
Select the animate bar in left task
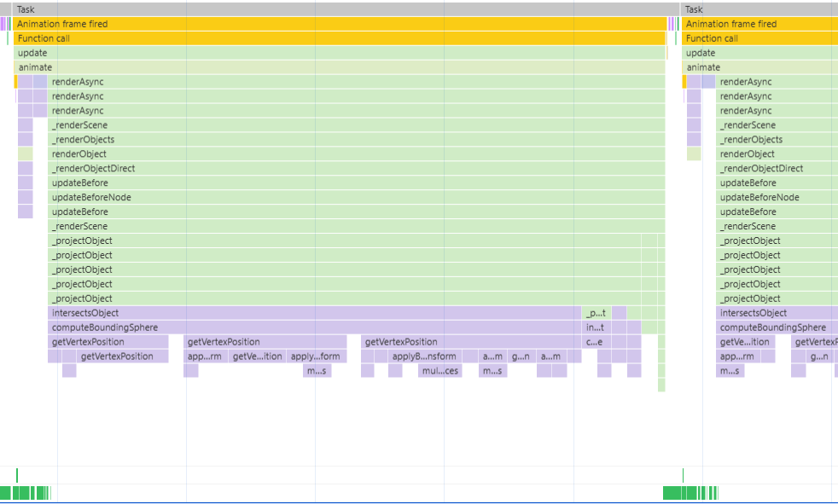coord(340,67)
